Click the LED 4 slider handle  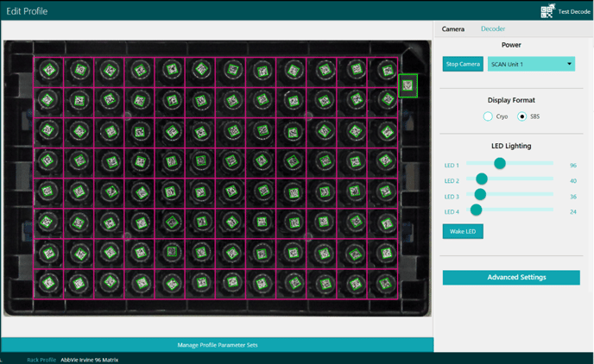click(x=476, y=210)
